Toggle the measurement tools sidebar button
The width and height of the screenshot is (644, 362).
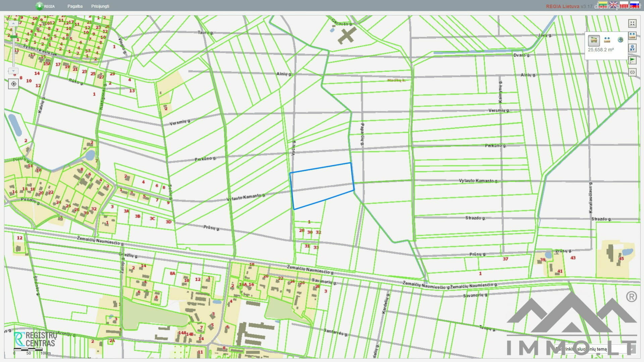point(632,36)
